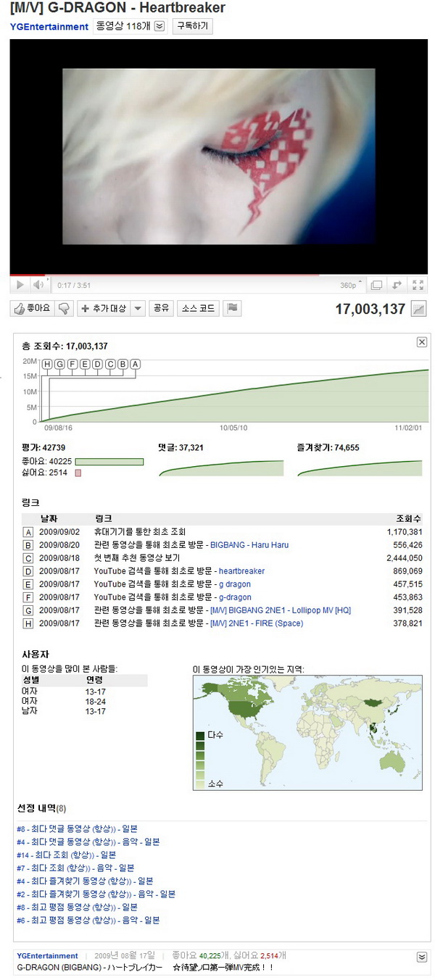The image size is (435, 980).
Task: Select chart marker E
Action: (85, 364)
